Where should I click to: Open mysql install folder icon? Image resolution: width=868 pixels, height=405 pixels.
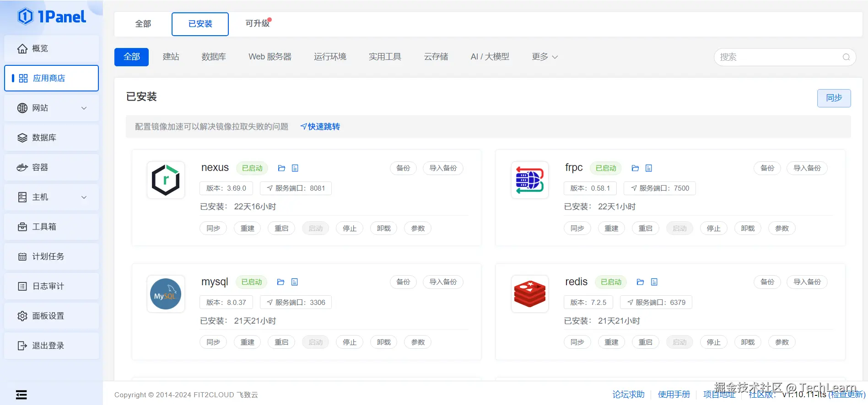pos(281,282)
